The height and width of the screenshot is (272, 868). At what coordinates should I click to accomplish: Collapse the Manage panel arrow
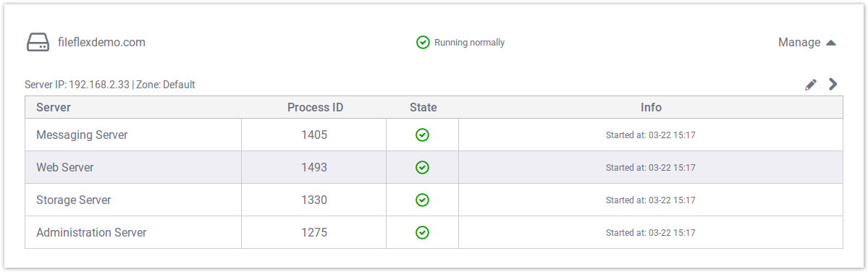(830, 43)
